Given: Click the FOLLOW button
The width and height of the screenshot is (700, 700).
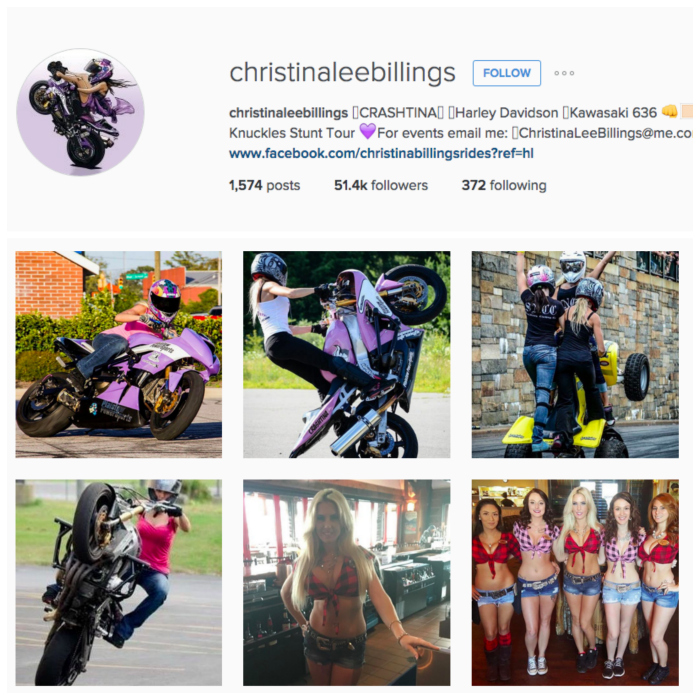Looking at the screenshot, I should click(507, 73).
